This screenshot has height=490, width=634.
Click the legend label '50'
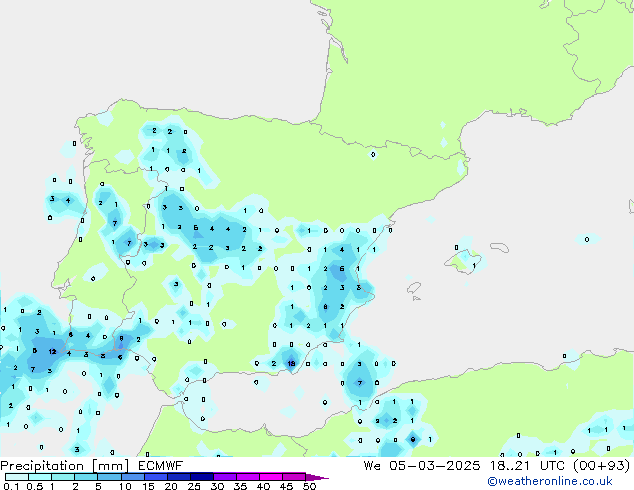(309, 486)
